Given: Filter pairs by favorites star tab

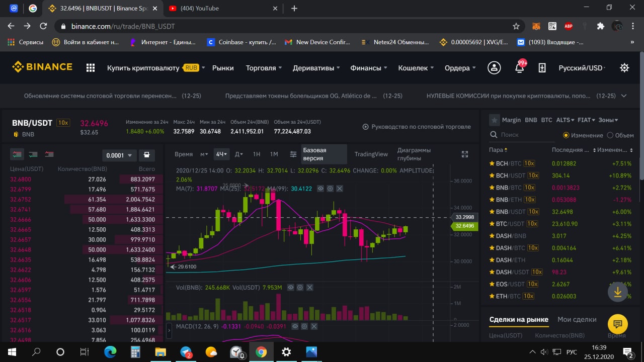Looking at the screenshot, I should [494, 120].
